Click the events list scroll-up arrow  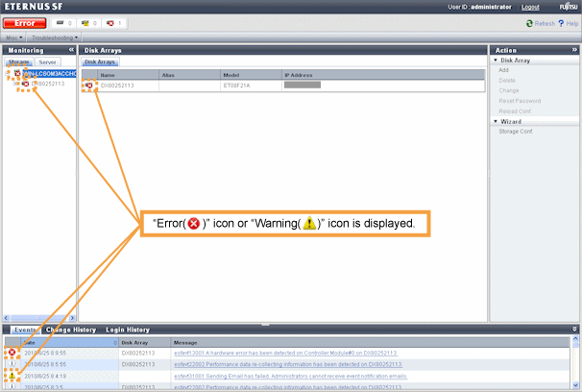[575, 338]
